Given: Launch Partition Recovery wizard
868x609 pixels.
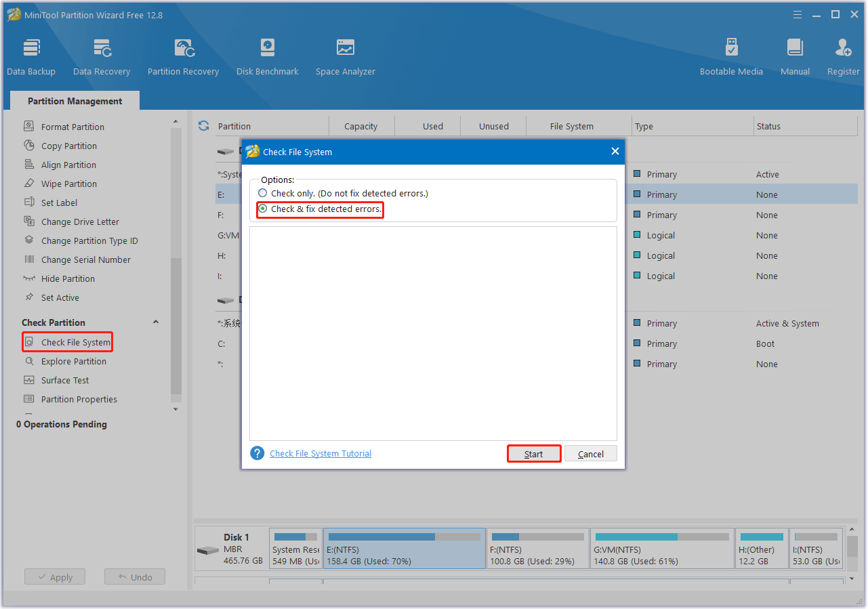Looking at the screenshot, I should click(x=183, y=57).
